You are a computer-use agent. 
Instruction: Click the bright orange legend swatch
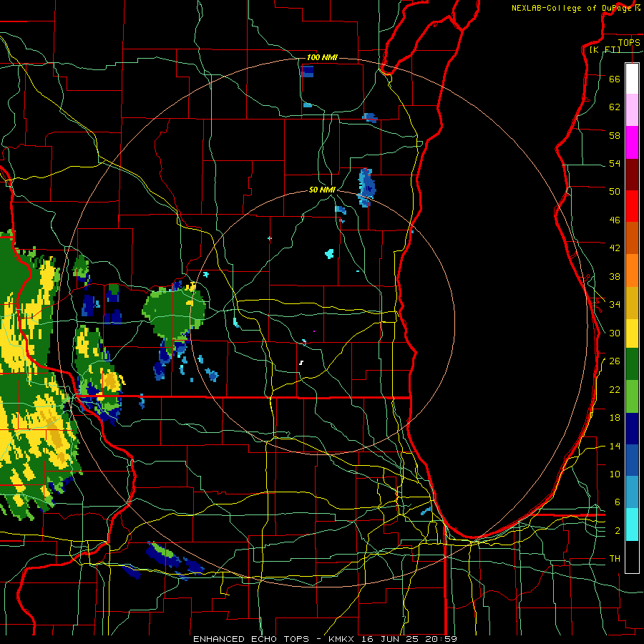click(632, 270)
